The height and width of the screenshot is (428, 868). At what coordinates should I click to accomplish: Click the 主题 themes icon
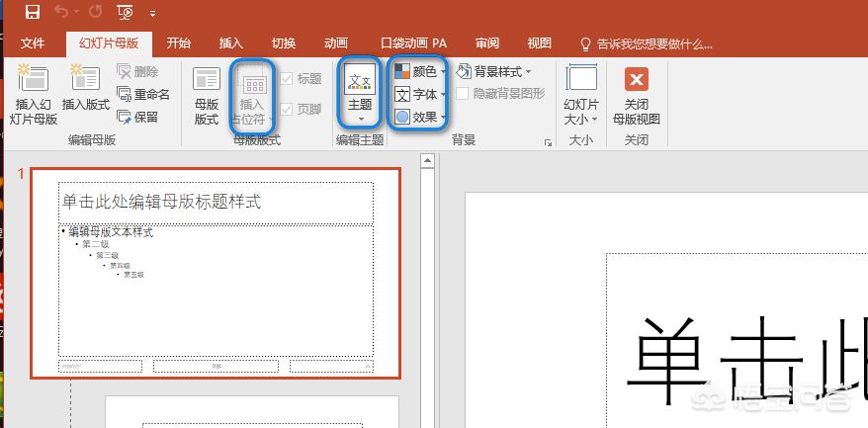360,79
